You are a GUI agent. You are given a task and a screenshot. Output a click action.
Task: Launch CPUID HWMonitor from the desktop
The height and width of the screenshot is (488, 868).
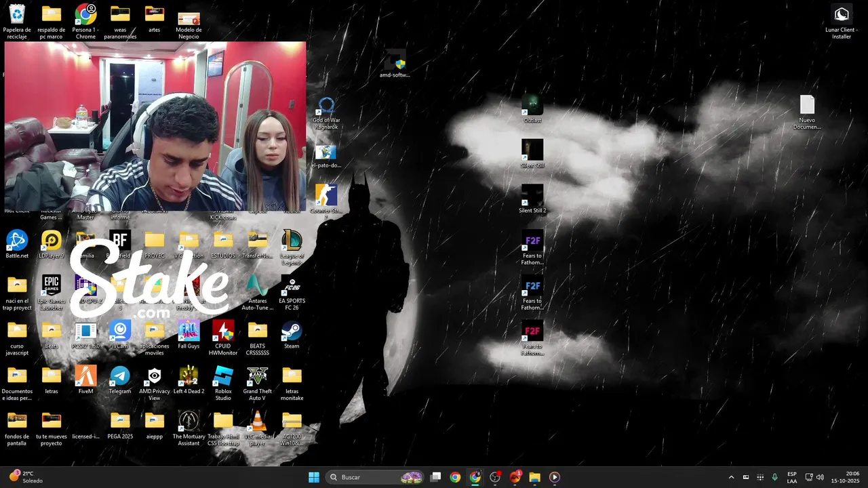tap(223, 338)
